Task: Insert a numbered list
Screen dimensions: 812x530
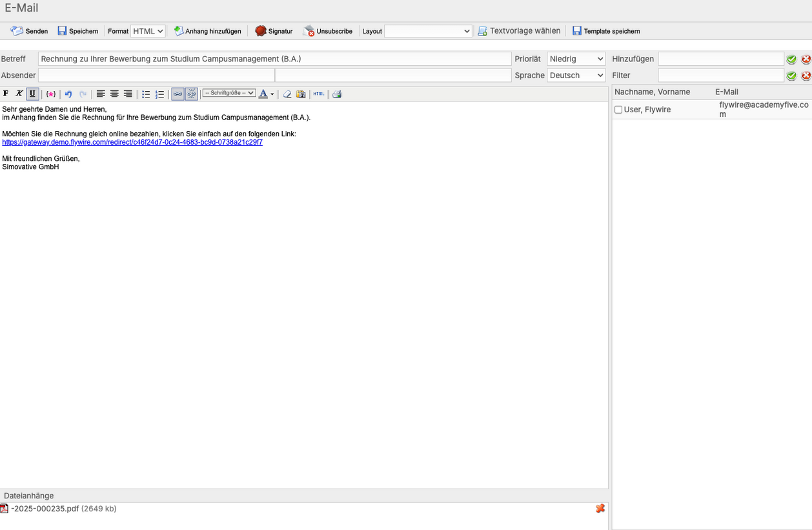Action: [x=159, y=94]
